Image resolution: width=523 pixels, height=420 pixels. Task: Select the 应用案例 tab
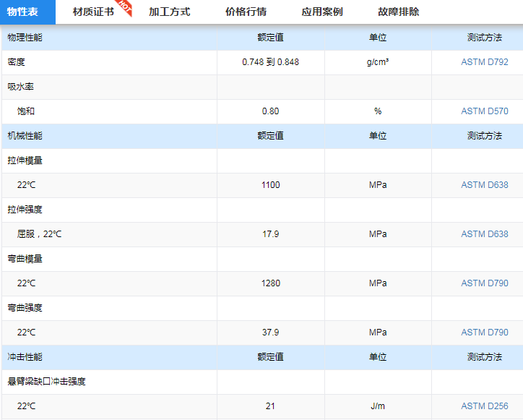click(322, 12)
